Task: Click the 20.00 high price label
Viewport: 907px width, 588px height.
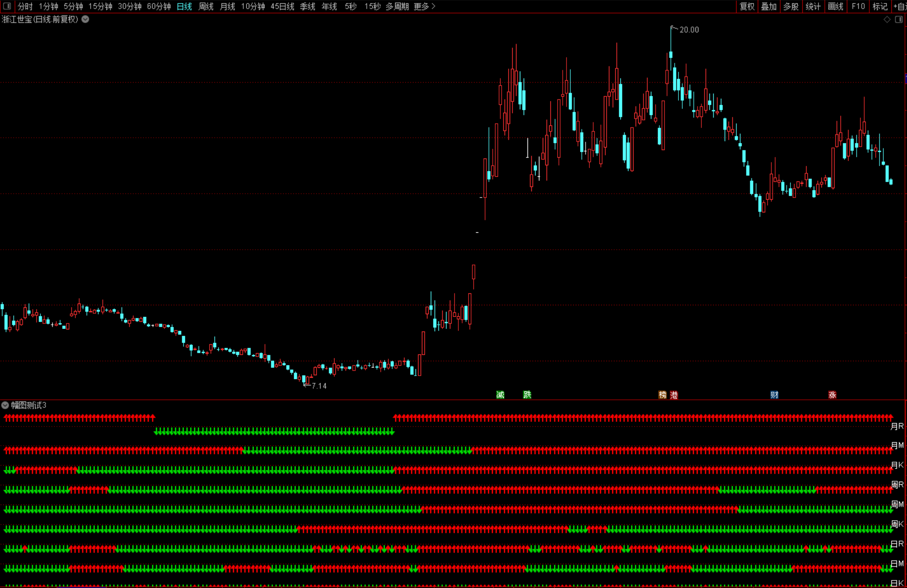Action: [x=689, y=30]
